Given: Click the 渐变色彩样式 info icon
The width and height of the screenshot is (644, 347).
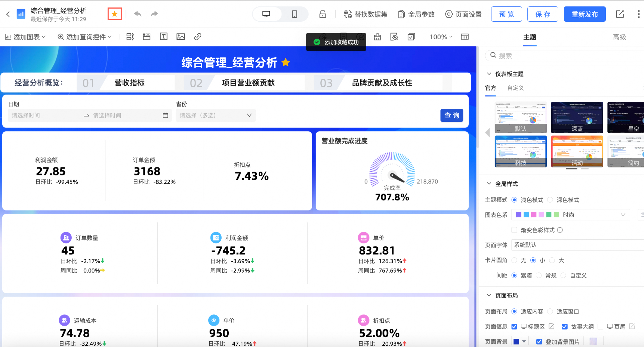Looking at the screenshot, I should (x=560, y=230).
